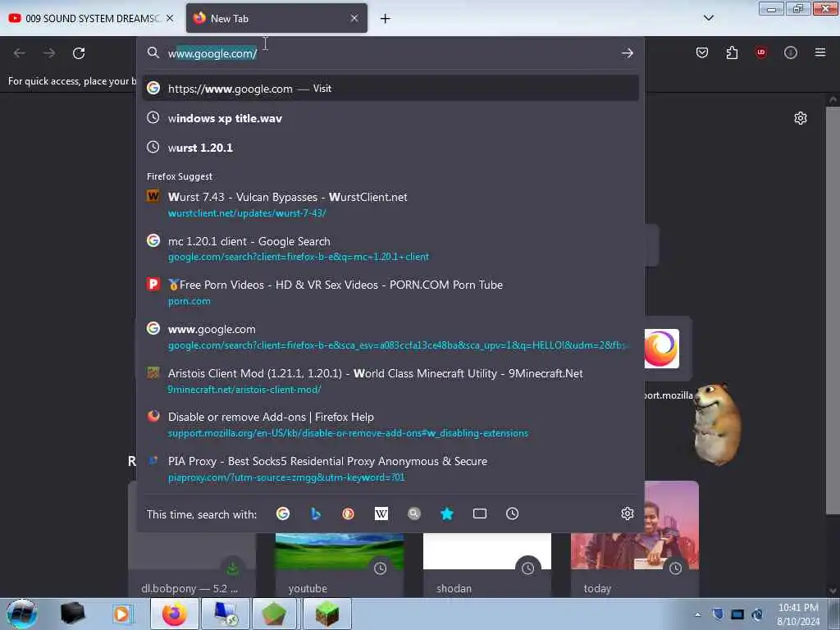Select the 'windows xp title.wav' history suggestion
Image resolution: width=840 pixels, height=630 pixels.
(390, 118)
